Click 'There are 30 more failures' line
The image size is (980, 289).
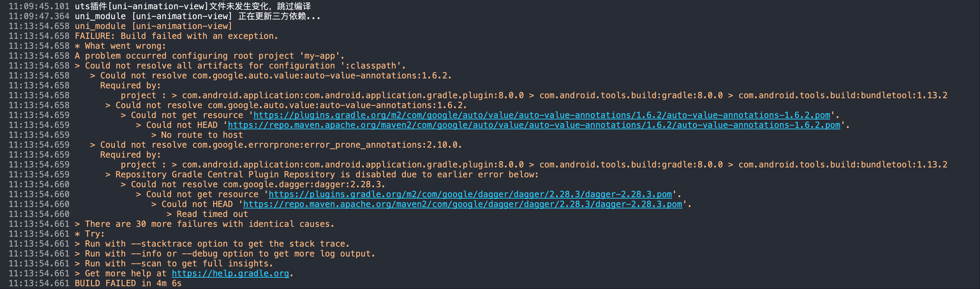[x=204, y=224]
